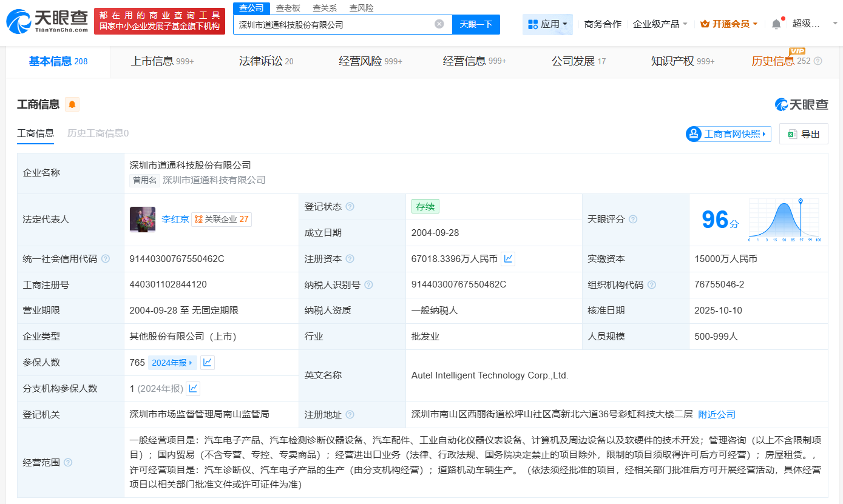
Task: Click the Tianyancha logo in top-left corner
Action: point(44,19)
